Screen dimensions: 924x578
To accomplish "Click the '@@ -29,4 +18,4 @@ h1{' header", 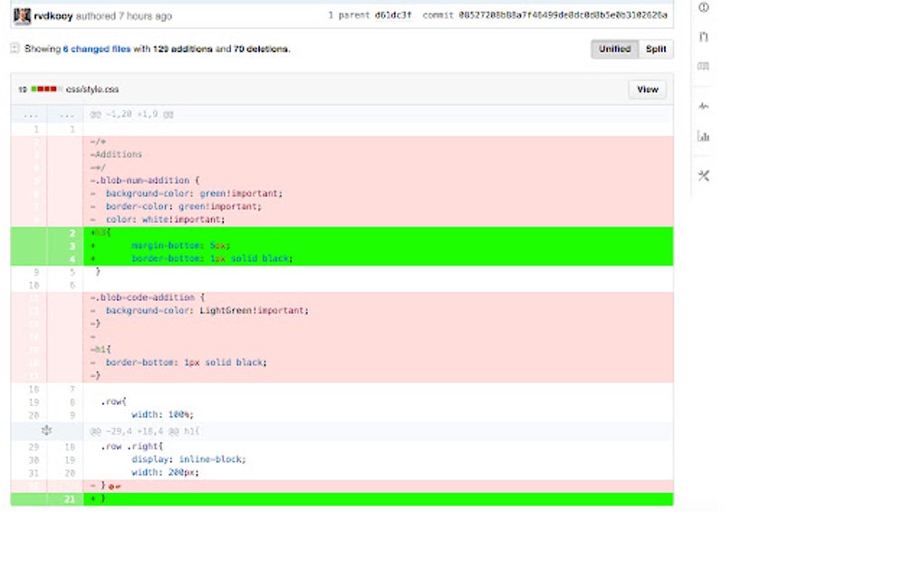I will click(x=144, y=431).
